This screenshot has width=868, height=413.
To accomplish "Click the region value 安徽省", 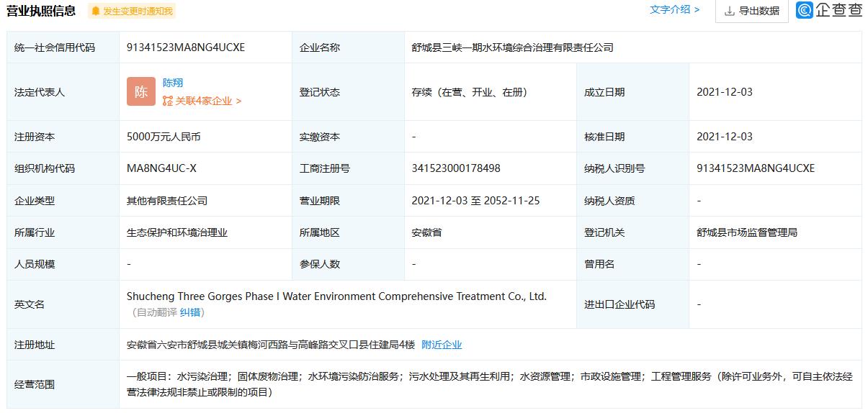I will click(426, 232).
